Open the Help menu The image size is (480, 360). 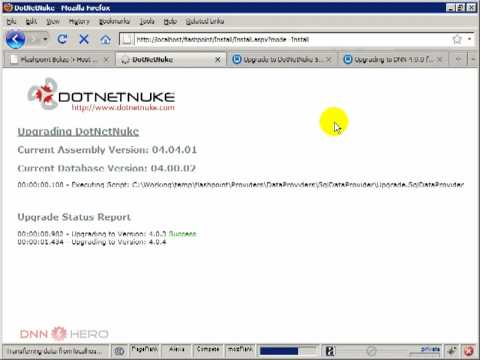coord(170,21)
